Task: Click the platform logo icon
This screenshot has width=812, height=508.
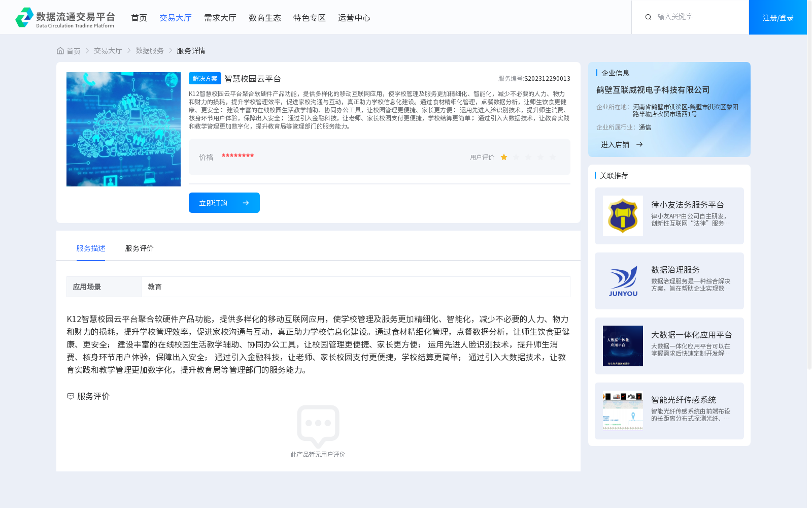Action: tap(24, 17)
